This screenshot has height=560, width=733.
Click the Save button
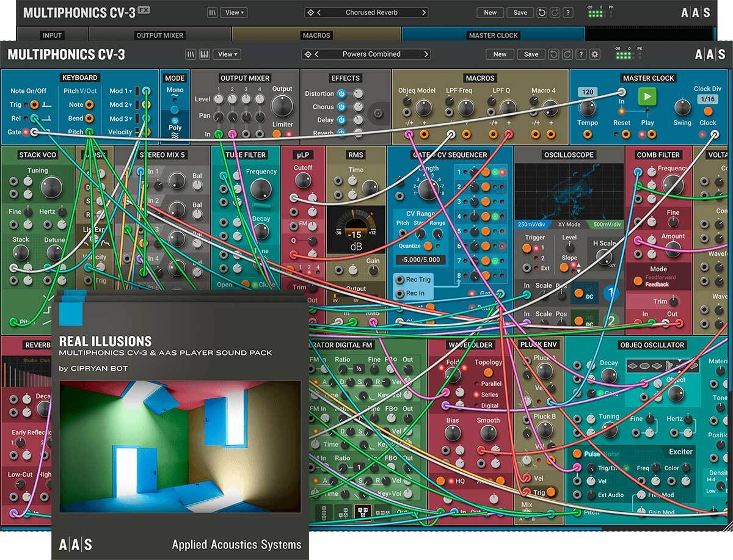coord(531,54)
